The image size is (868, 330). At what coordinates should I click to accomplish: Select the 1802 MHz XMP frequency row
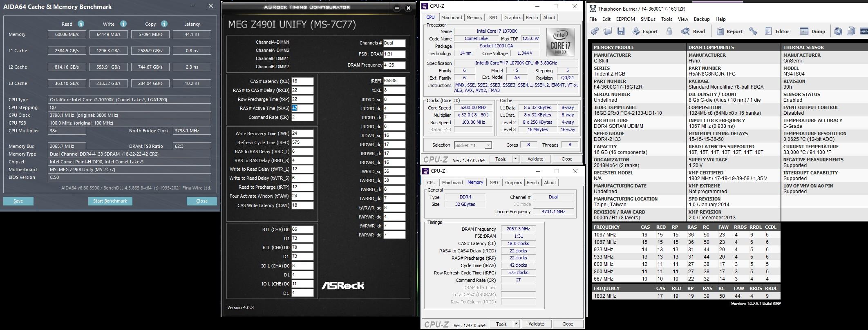click(x=686, y=296)
